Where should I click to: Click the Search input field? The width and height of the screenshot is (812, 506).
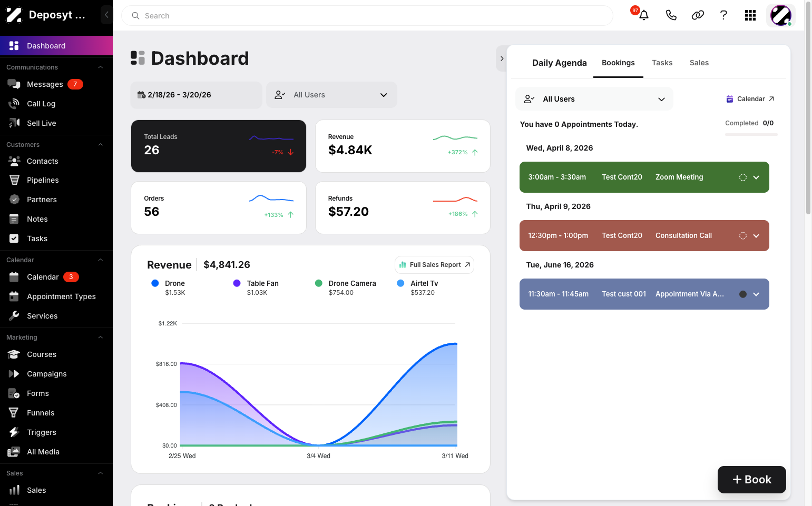[x=367, y=16]
